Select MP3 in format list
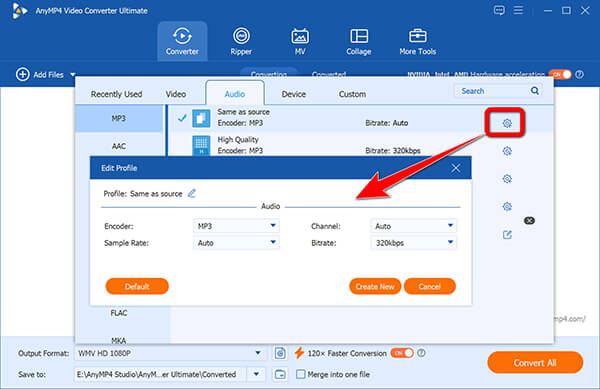The width and height of the screenshot is (600, 389). 119,118
